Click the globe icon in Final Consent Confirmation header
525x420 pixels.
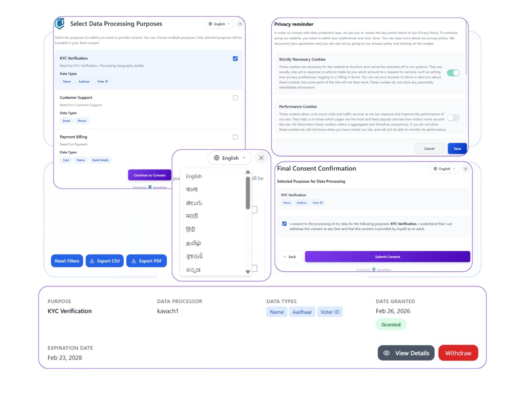(436, 169)
